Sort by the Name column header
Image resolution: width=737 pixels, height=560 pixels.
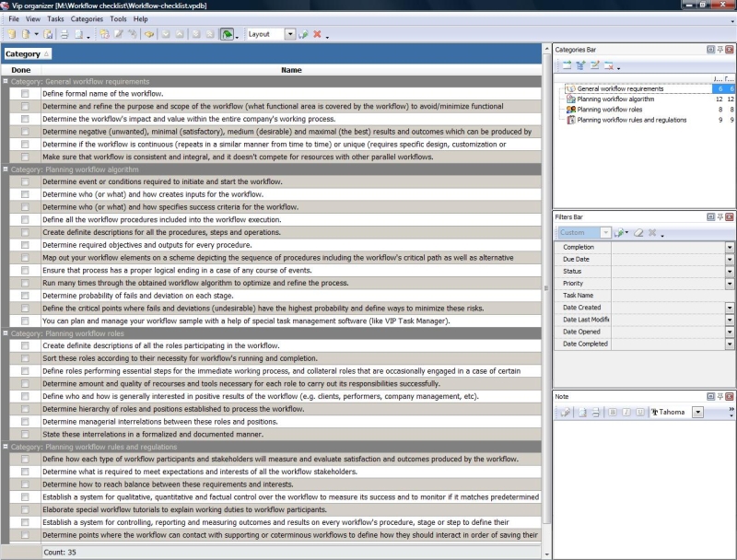[x=291, y=70]
